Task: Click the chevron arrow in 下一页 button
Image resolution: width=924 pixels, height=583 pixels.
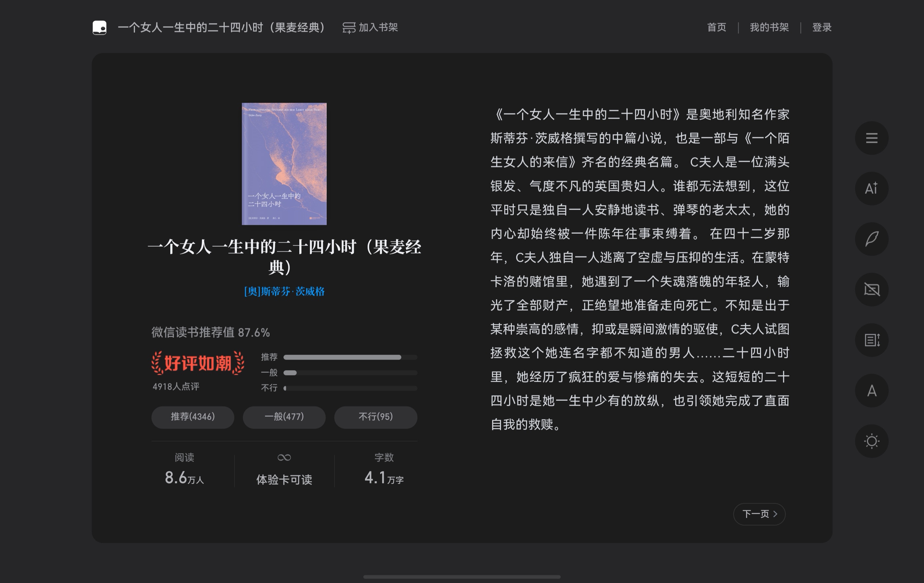Action: pyautogui.click(x=775, y=514)
